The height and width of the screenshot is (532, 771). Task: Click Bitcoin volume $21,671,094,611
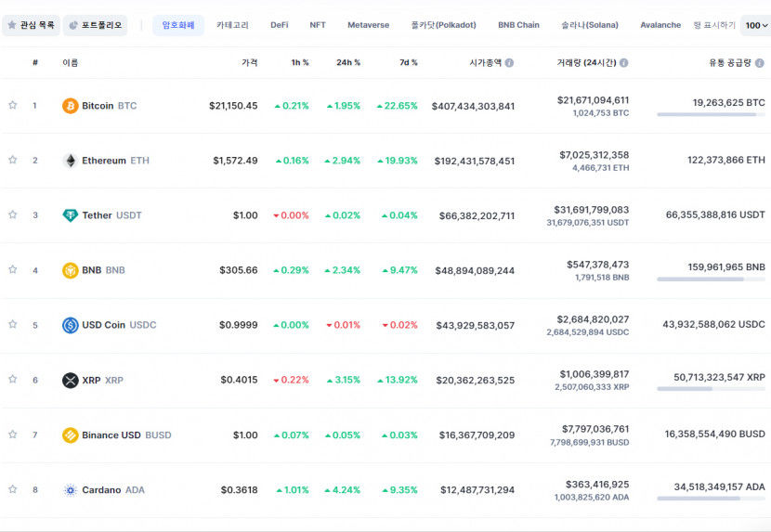[593, 100]
